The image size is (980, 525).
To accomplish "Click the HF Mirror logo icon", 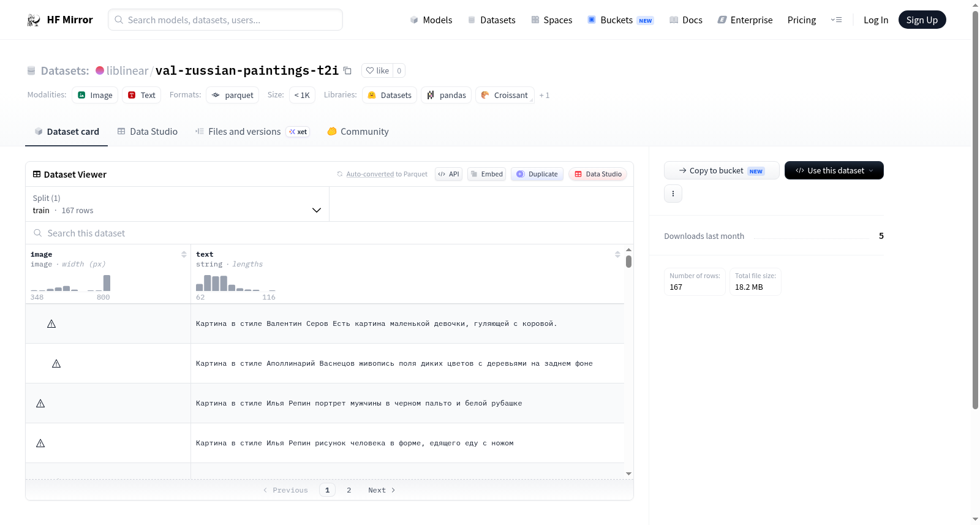I will tap(34, 20).
